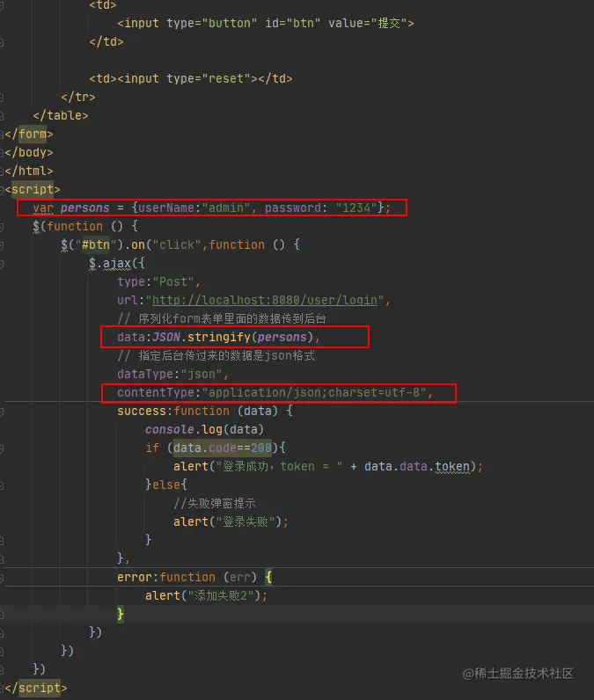Viewport: 594px width, 700px height.
Task: Click the console.log(data) statement
Action: (204, 429)
